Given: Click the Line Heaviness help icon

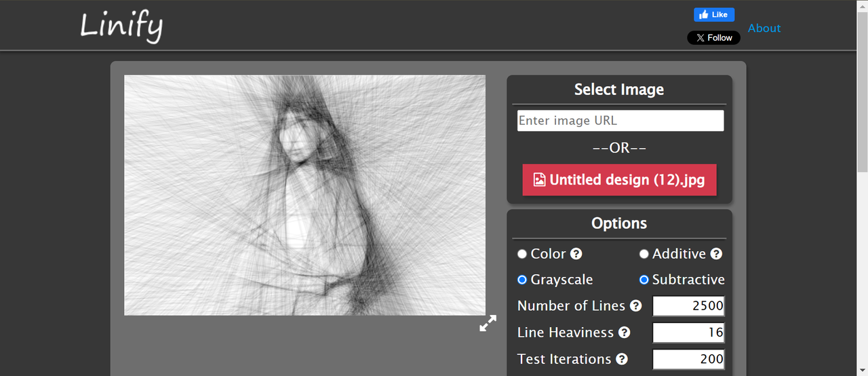Looking at the screenshot, I should tap(624, 333).
